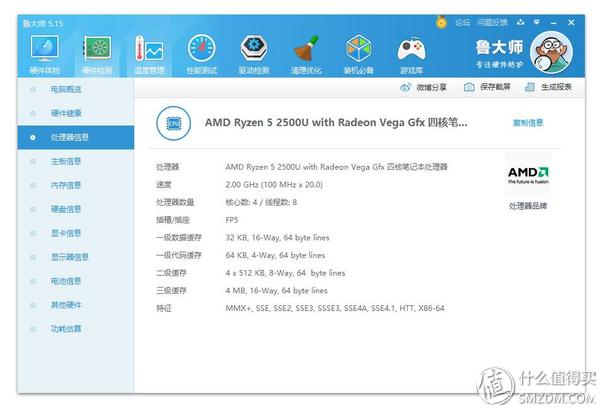Select 处理器信息 in the sidebar
Screen dimensions: 600x410
76,137
